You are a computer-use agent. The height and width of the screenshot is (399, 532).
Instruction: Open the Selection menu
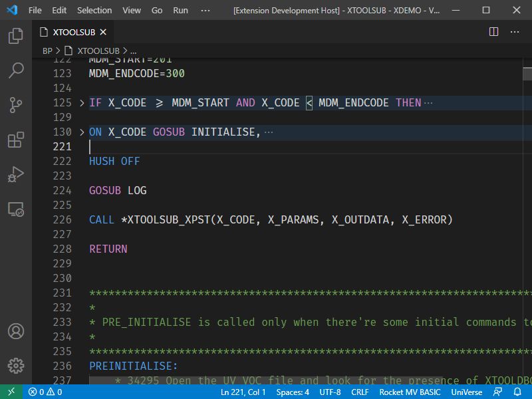pos(94,11)
